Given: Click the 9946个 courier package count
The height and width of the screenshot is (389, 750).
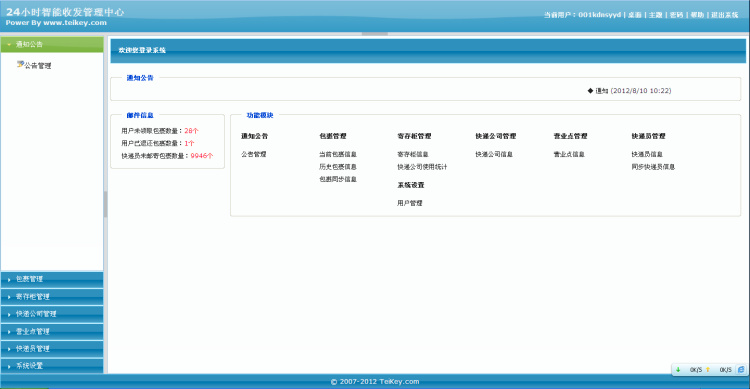Looking at the screenshot, I should pyautogui.click(x=202, y=156).
